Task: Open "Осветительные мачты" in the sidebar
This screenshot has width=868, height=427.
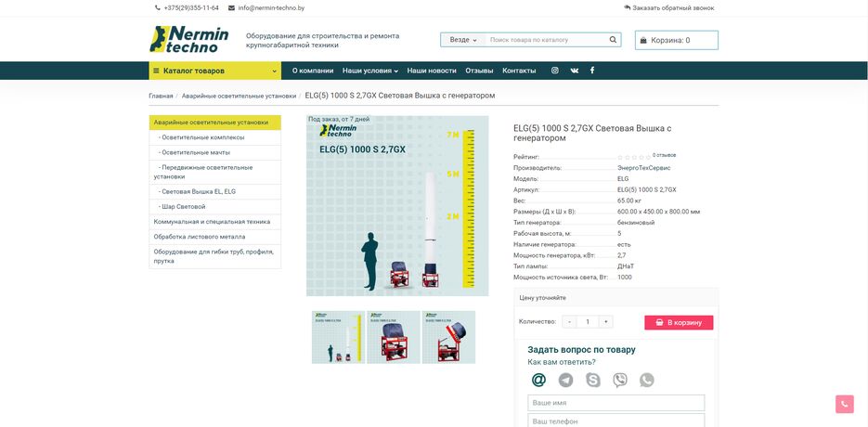Action: (195, 151)
